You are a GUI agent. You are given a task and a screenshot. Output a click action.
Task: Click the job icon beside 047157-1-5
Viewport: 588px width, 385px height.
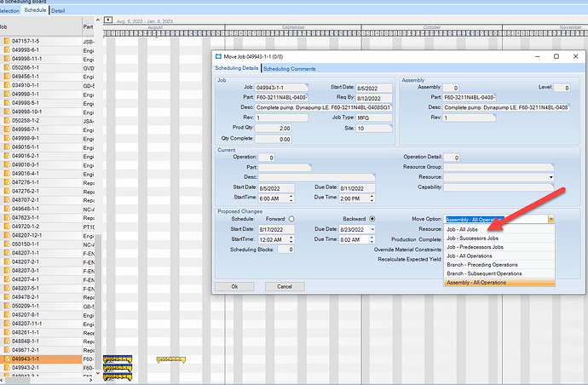click(6, 41)
